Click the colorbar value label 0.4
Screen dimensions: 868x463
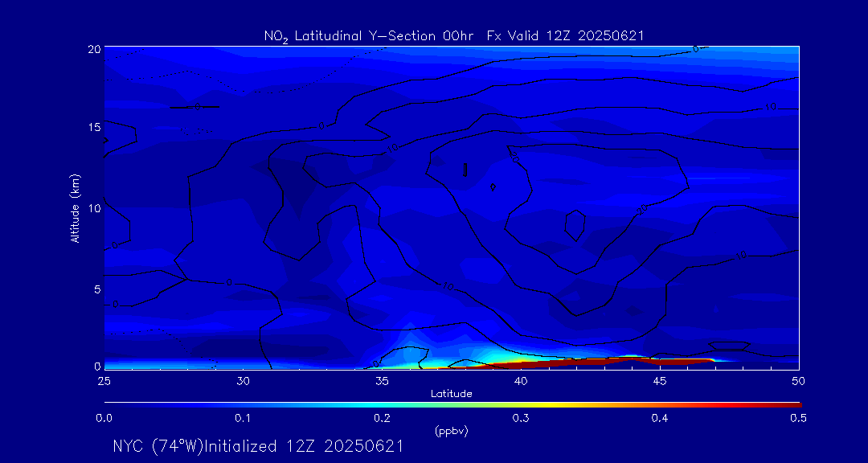(660, 419)
